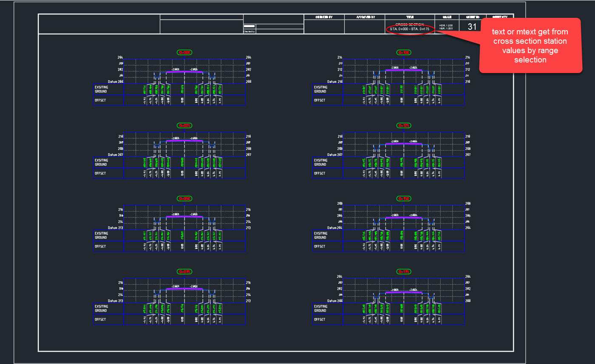Image resolution: width=595 pixels, height=364 pixels.
Task: Select EXSITING GROUND label of section 0+000
Action: (x=102, y=89)
